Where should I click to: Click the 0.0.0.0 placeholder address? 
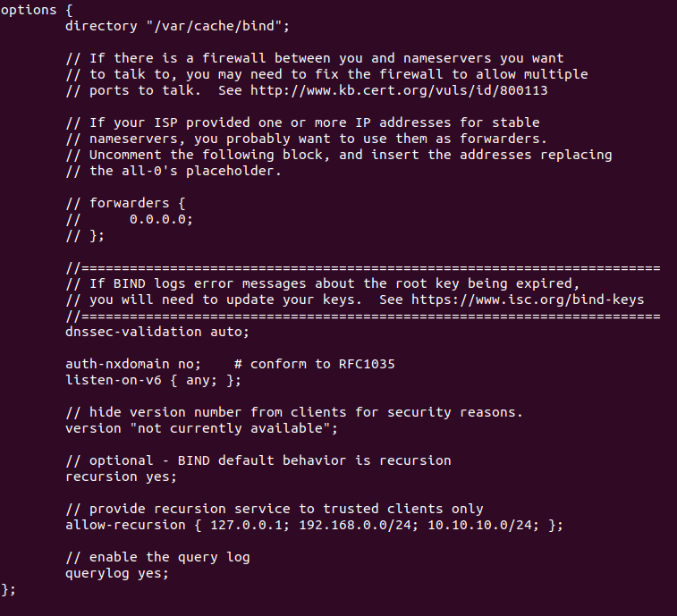[159, 219]
